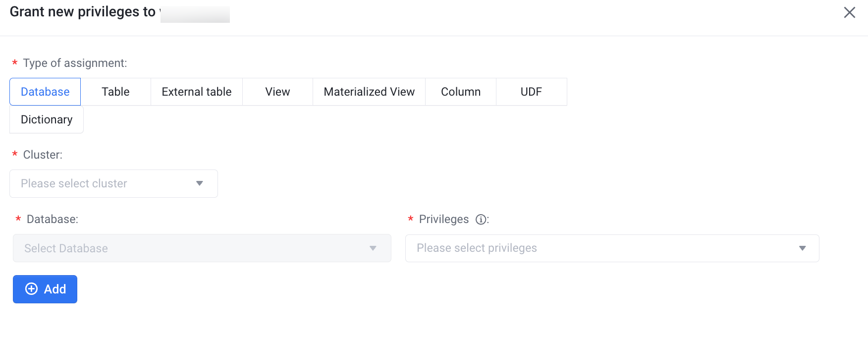Click the Type of assignment label
868x343 pixels.
pos(75,63)
